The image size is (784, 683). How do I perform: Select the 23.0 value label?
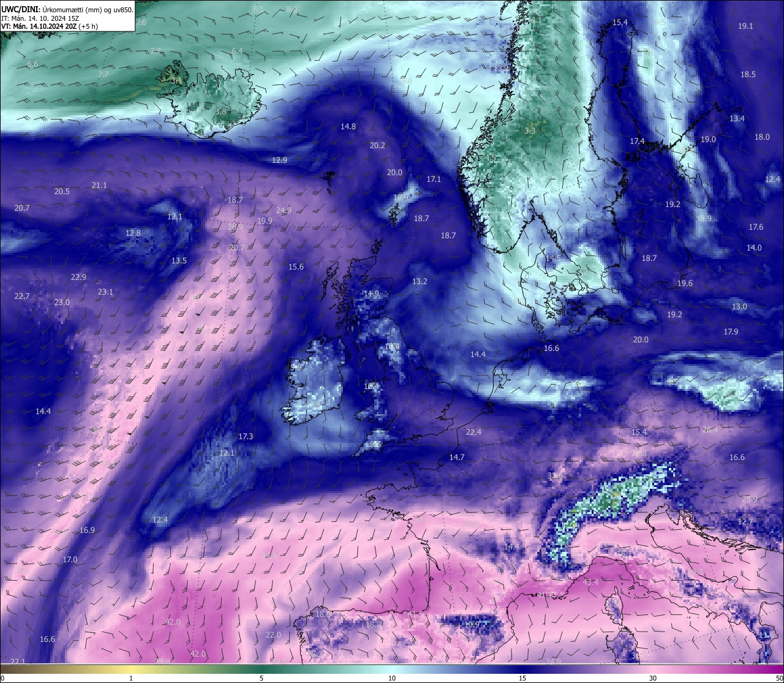(62, 302)
